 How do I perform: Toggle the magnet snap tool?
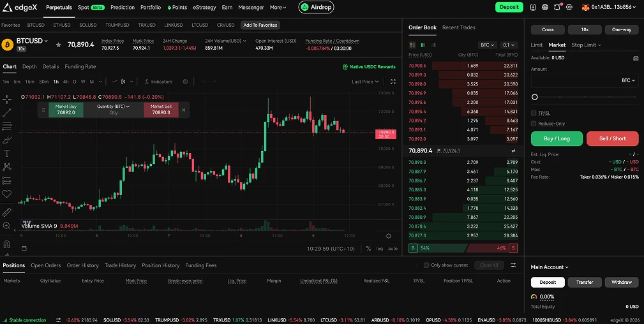tap(7, 244)
